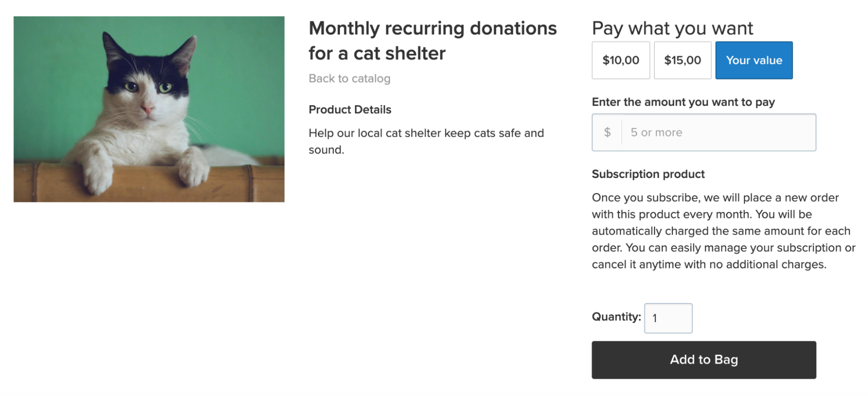Screen dimensions: 868x396
Task: Click the 'Subscription product' label
Action: point(648,174)
